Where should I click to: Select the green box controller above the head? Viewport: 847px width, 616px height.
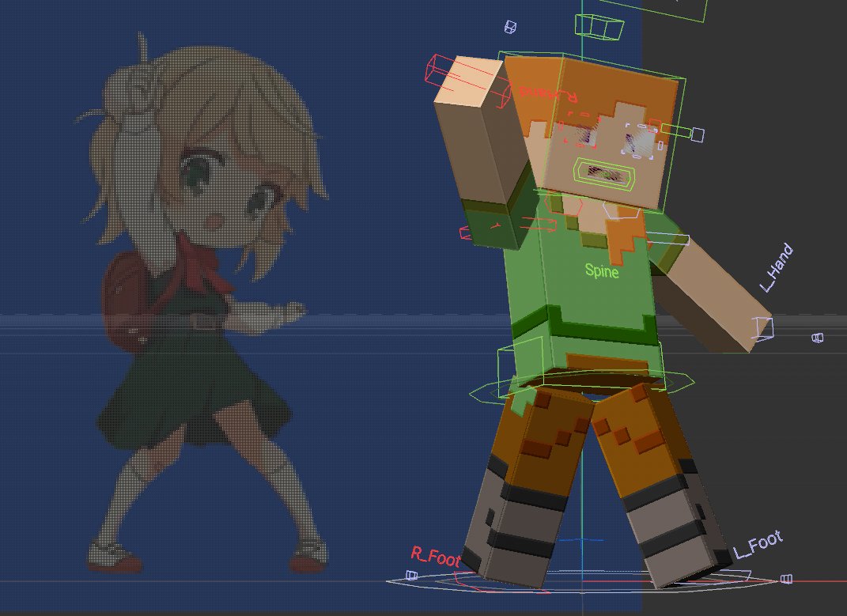coord(599,26)
